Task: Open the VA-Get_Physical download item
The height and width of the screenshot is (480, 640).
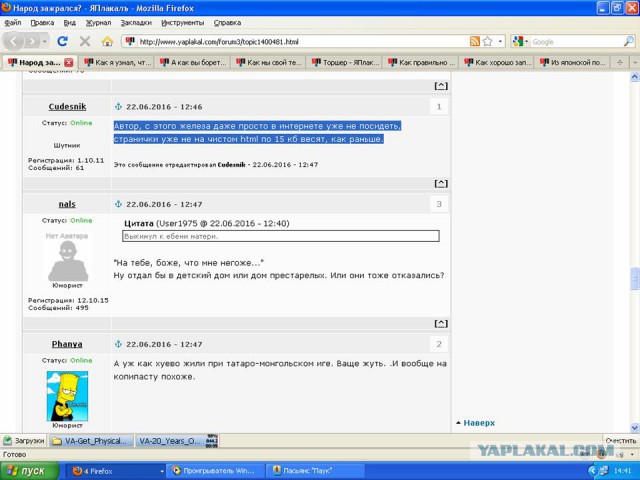Action: 91,441
